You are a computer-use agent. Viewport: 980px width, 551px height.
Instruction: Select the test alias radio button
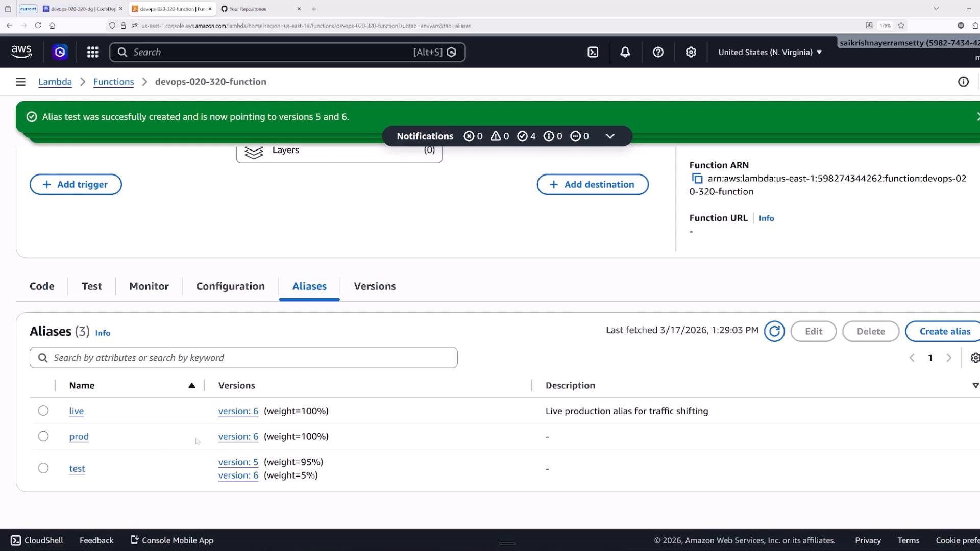tap(43, 468)
